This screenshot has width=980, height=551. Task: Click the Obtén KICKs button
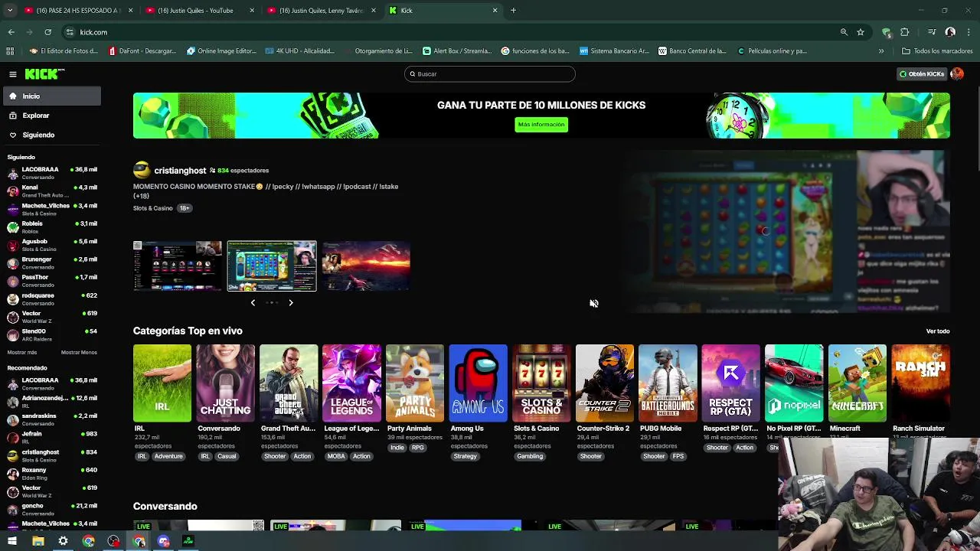coord(922,74)
